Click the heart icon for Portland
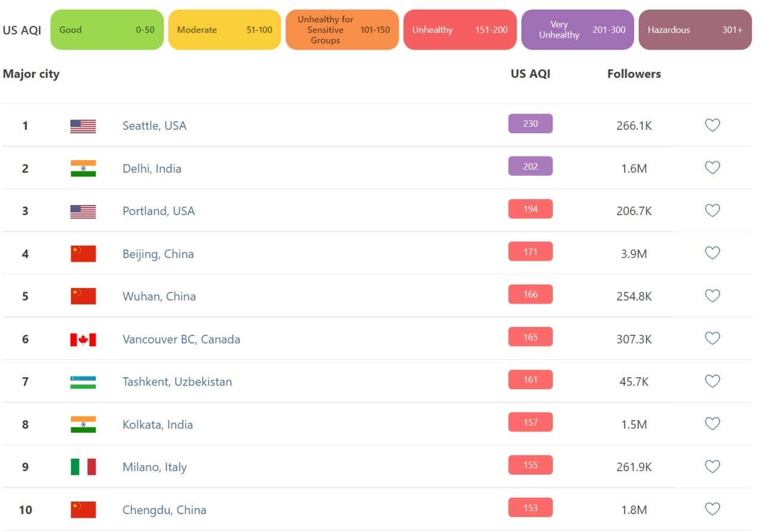Screen dimensions: 765x532 coord(712,210)
